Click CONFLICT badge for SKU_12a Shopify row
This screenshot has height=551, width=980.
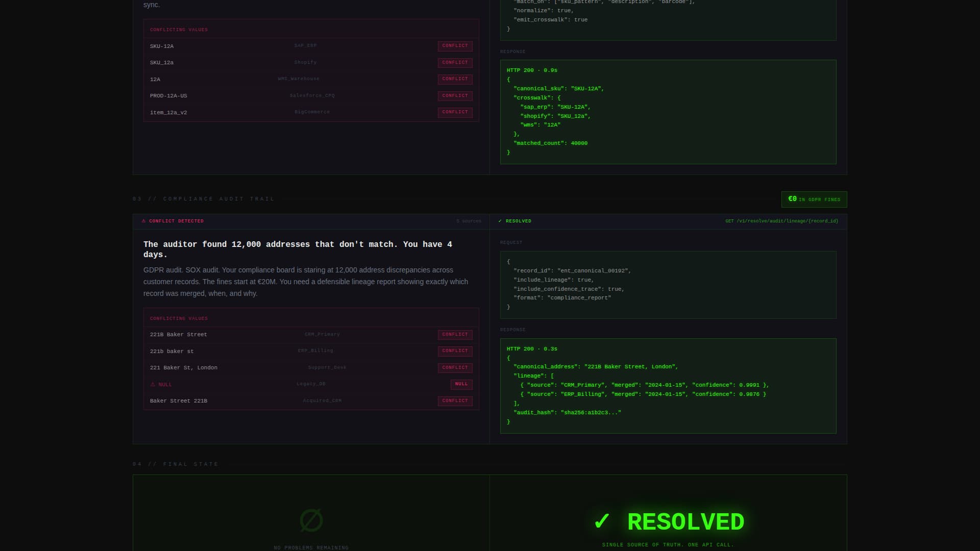point(455,63)
